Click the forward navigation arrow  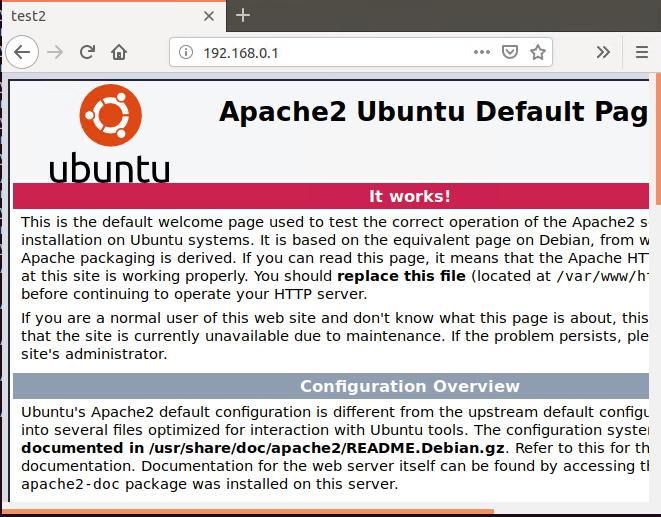click(x=55, y=52)
